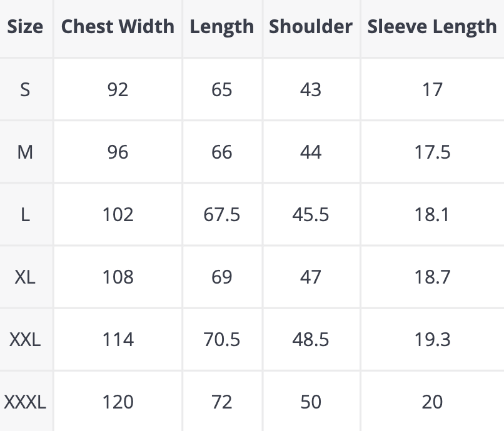Click the Chest Width column header
The width and height of the screenshot is (504, 431).
pyautogui.click(x=118, y=27)
